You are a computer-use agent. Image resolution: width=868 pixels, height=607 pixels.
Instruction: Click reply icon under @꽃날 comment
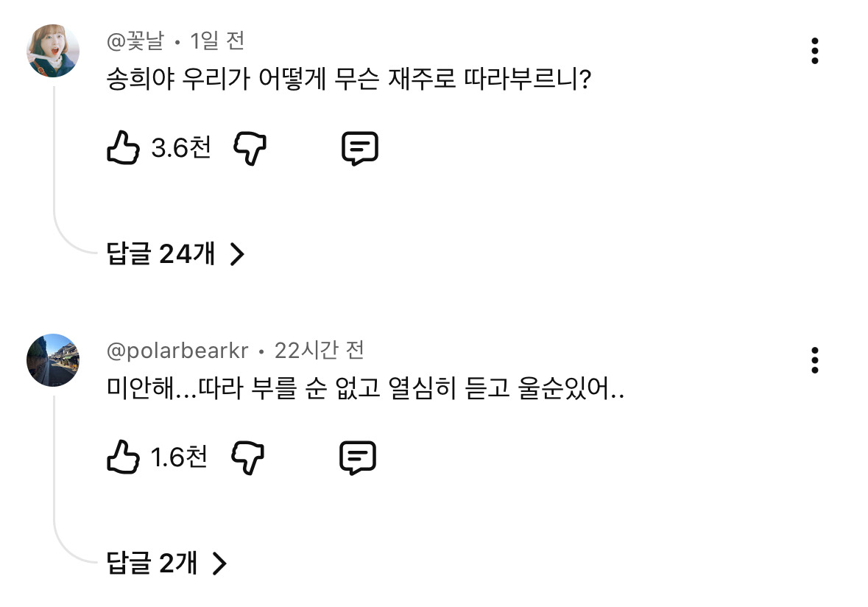pos(360,149)
